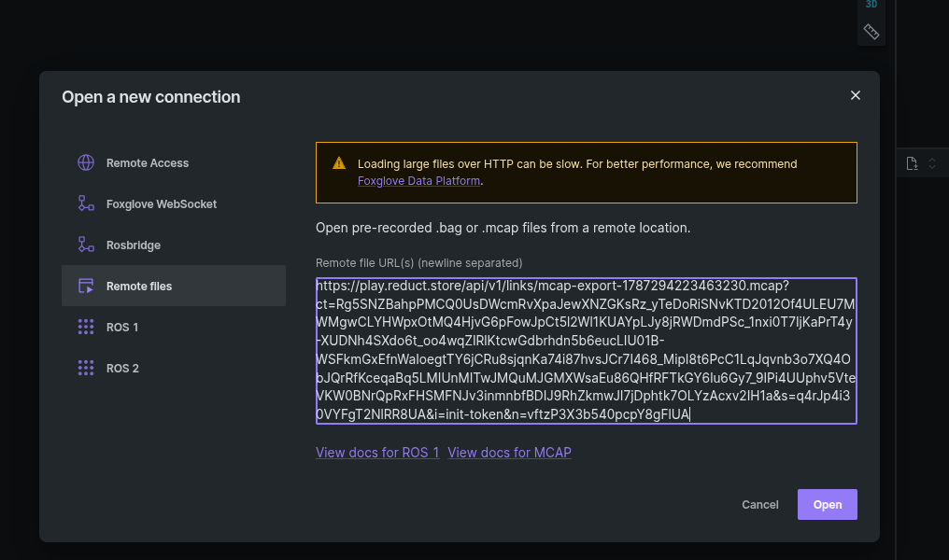Click into the remote file URL field
The image size is (949, 560).
586,351
